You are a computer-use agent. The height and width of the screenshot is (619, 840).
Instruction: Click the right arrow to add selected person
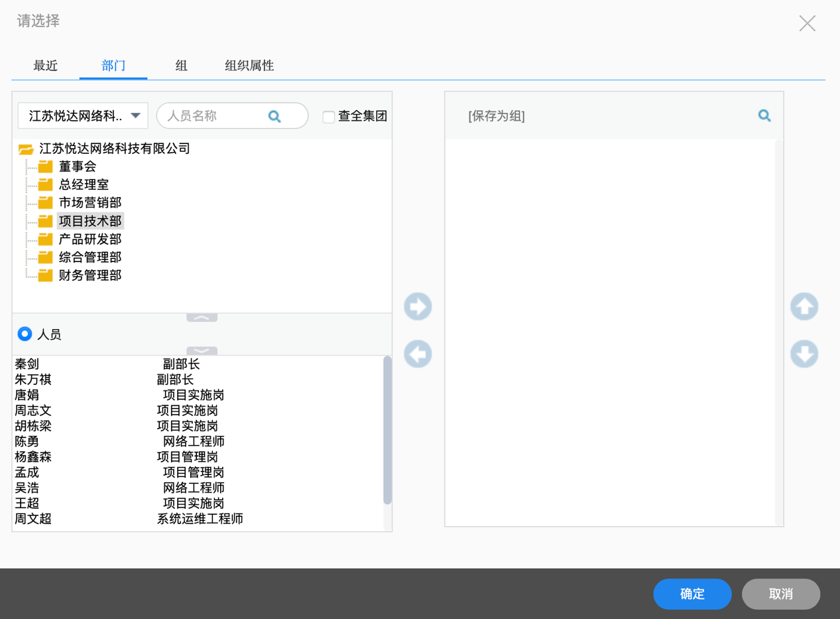[x=418, y=307]
